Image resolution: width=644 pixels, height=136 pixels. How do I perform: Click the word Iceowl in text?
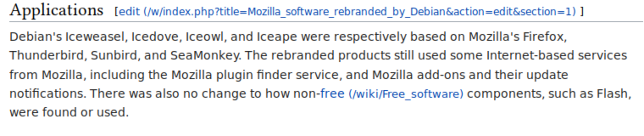tap(204, 37)
